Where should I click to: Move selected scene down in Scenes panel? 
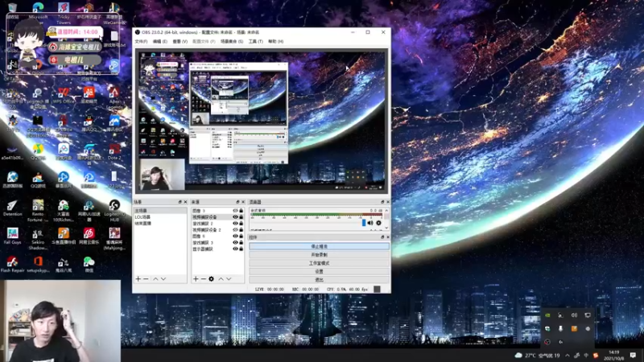[163, 279]
